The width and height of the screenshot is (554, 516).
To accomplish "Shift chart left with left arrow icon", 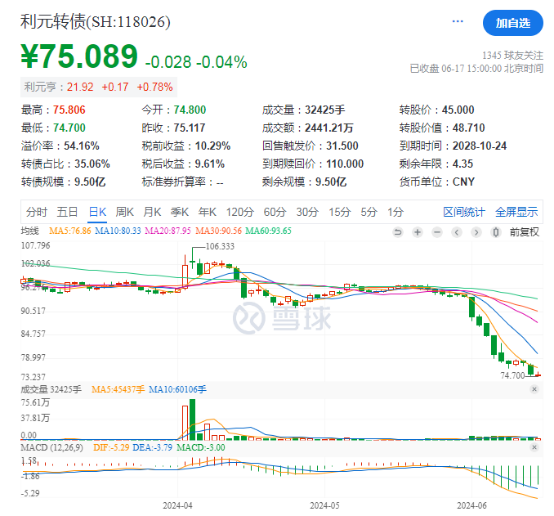I will [457, 232].
